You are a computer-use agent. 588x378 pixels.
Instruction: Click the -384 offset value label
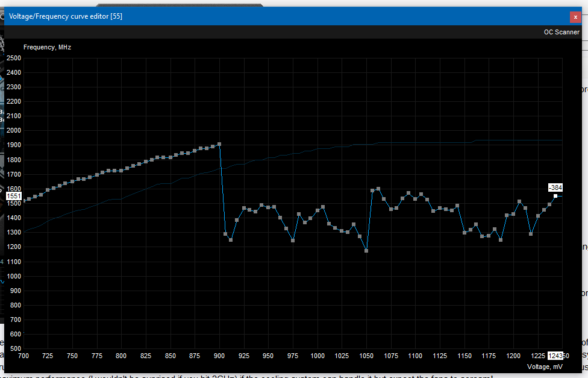tap(555, 187)
